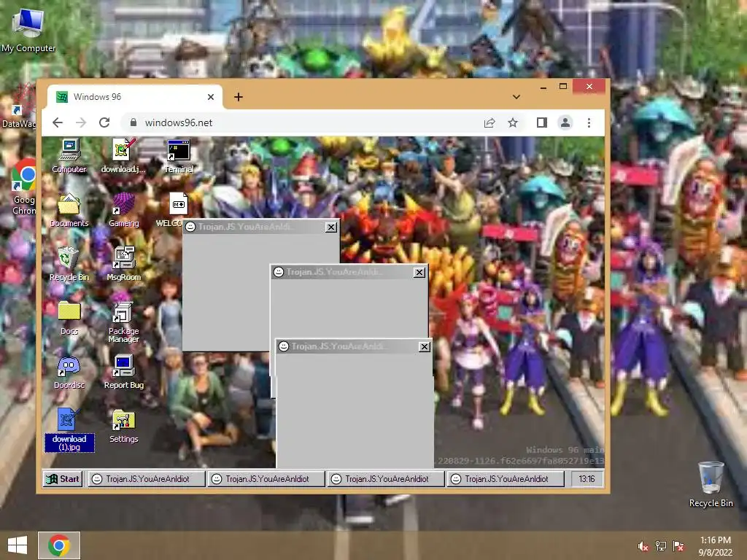The image size is (747, 560).
Task: Open the Docs folder icon
Action: [x=69, y=318]
